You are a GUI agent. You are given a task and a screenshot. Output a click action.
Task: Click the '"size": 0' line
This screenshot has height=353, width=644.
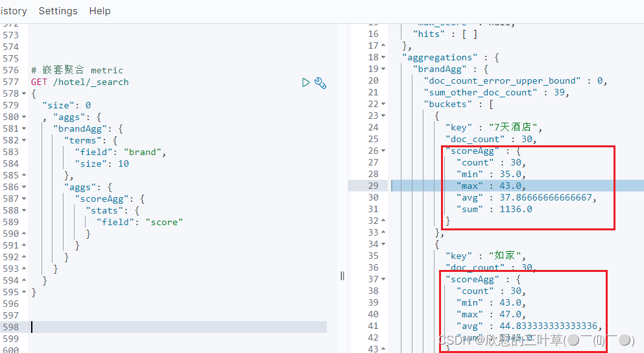67,106
